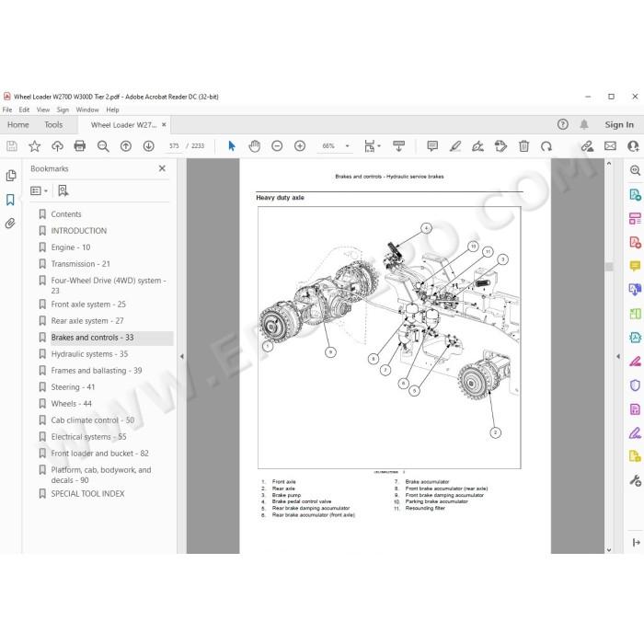The image size is (644, 644).
Task: Click the Rotate page icon
Action: click(x=546, y=145)
